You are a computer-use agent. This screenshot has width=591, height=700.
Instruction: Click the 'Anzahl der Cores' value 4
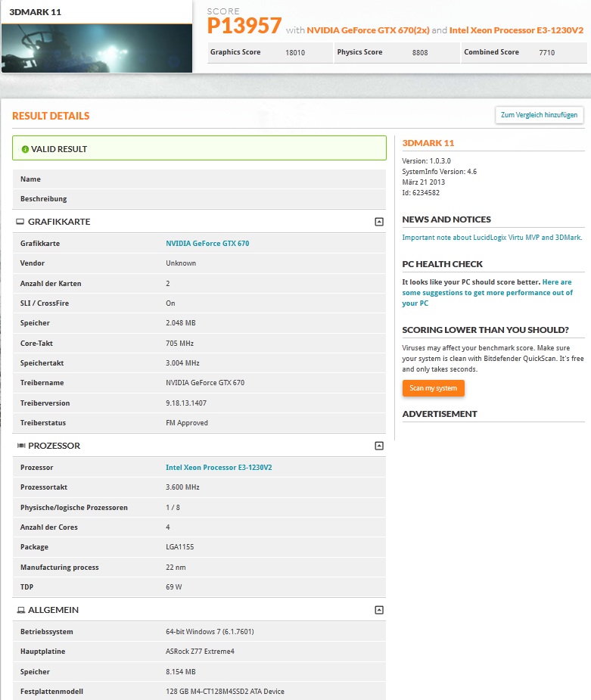point(168,527)
